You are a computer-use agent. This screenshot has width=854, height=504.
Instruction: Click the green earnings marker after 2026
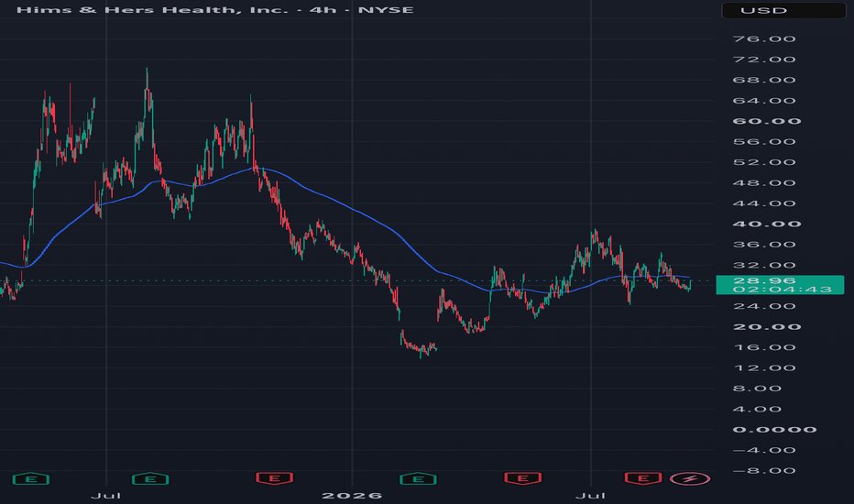click(x=418, y=479)
